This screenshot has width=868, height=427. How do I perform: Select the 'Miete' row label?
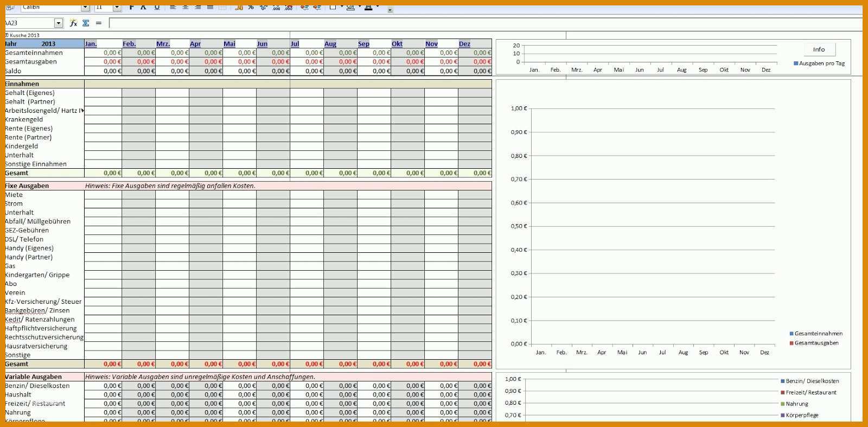[14, 195]
